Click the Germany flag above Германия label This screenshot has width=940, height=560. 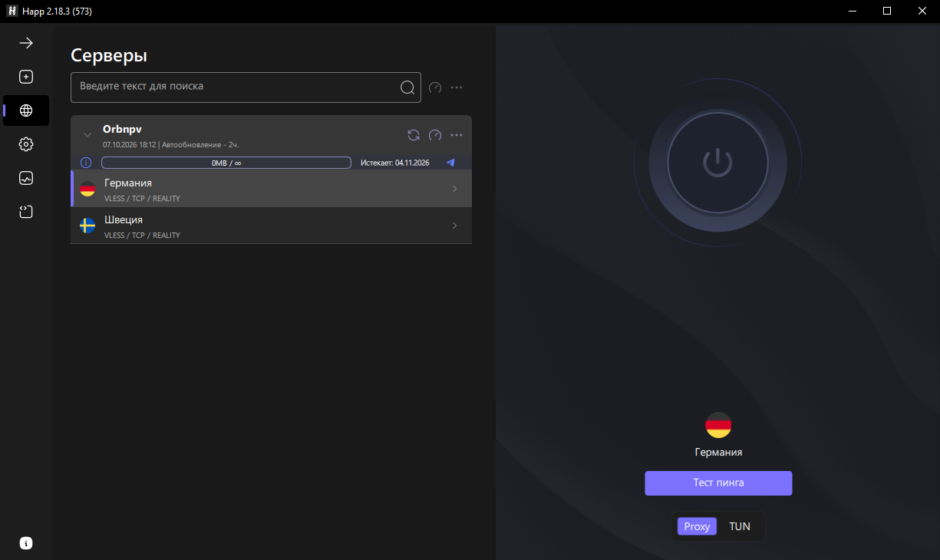point(718,425)
